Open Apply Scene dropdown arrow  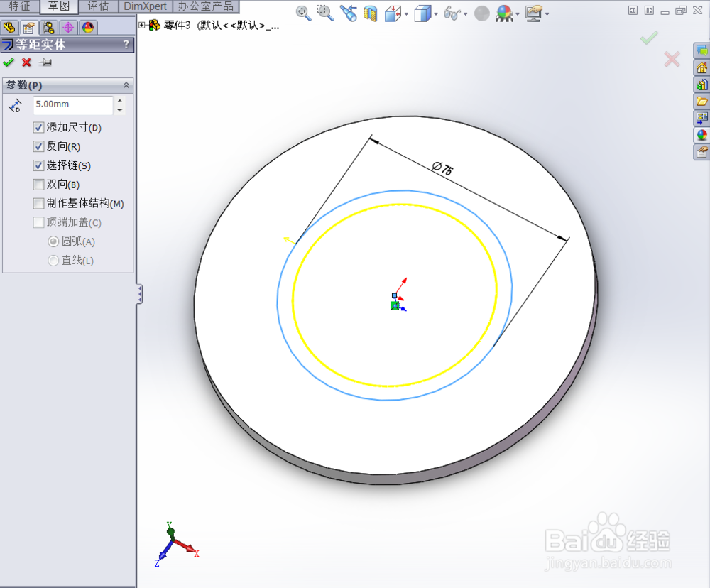[x=517, y=14]
